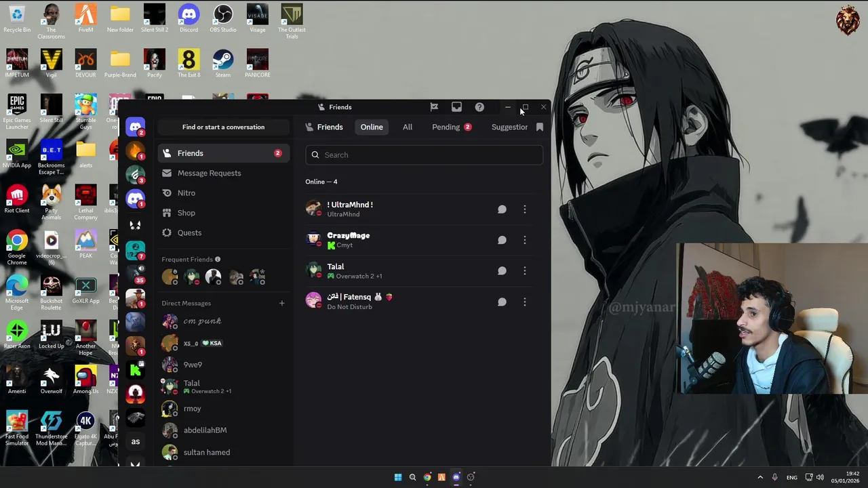Click Frequent Friends info icon
Screen dimensions: 868x488
click(218, 260)
